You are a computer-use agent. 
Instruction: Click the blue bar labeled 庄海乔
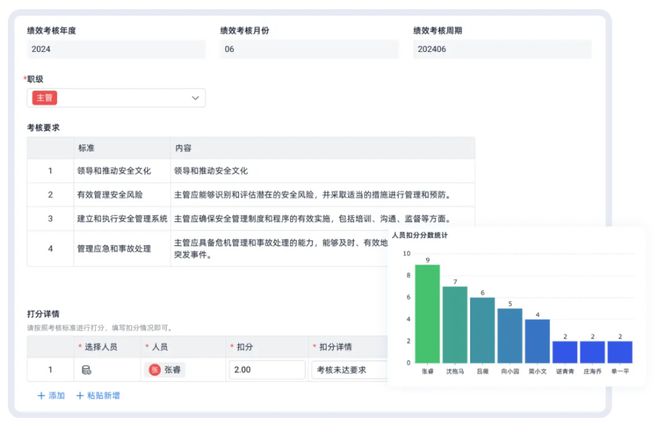[593, 352]
